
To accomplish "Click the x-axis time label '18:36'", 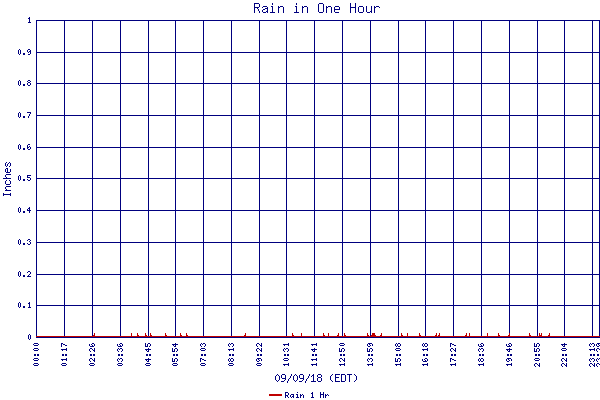I will [481, 354].
